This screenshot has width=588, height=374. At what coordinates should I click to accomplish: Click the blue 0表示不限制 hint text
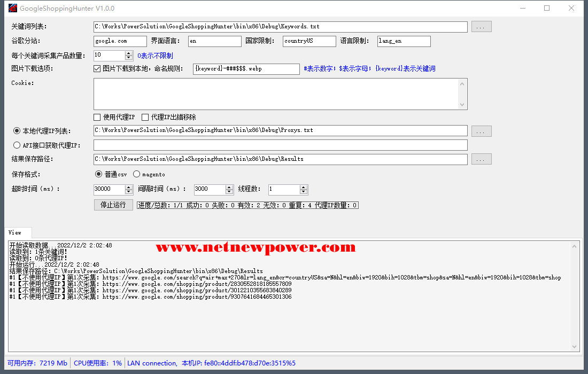pos(155,56)
